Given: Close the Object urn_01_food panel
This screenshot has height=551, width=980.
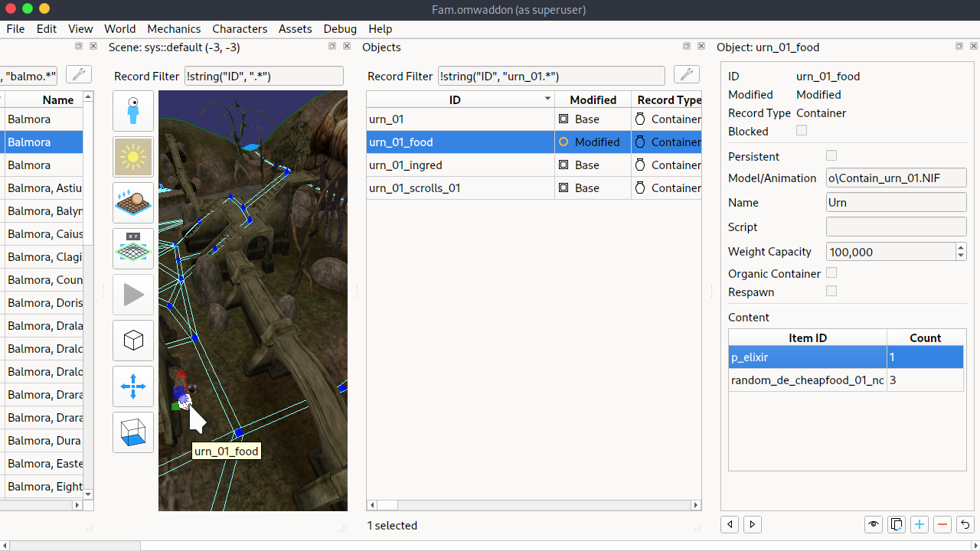Looking at the screenshot, I should (974, 47).
